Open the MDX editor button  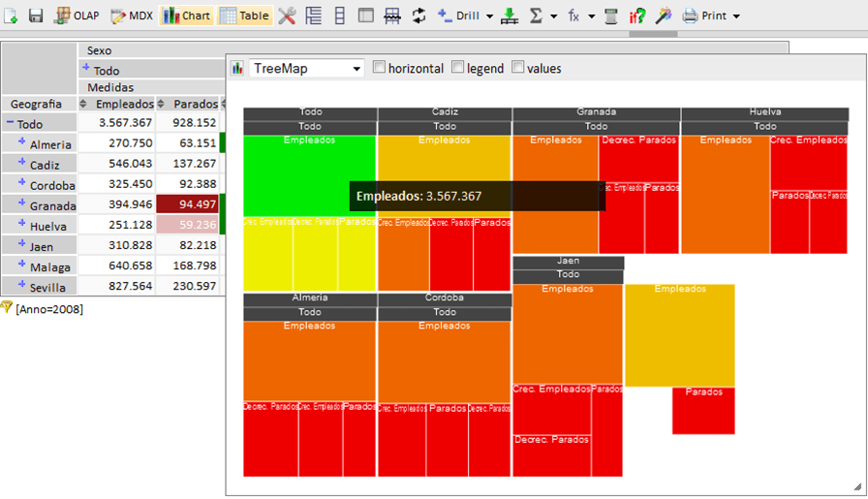(x=131, y=16)
